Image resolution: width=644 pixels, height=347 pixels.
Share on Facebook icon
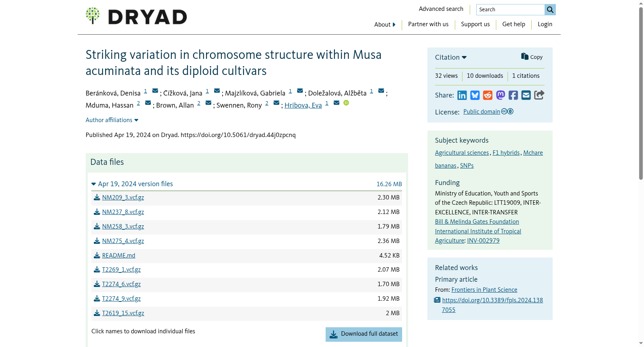click(x=513, y=95)
